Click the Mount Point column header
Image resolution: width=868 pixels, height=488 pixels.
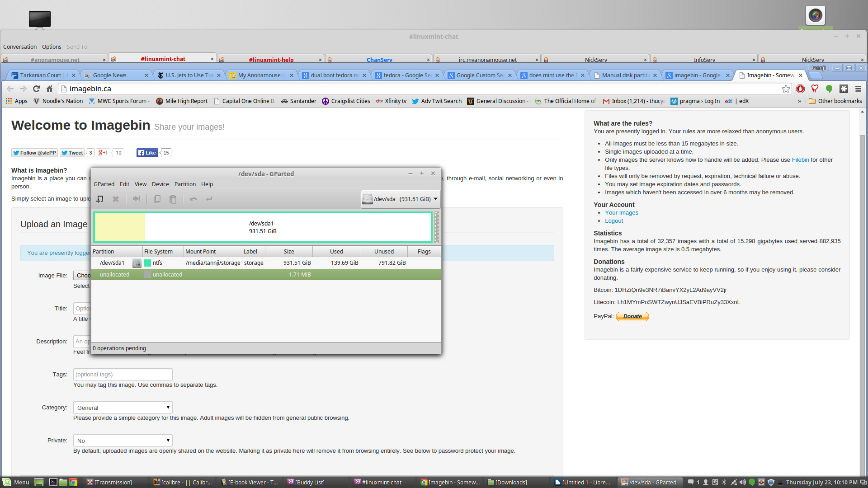pyautogui.click(x=212, y=252)
